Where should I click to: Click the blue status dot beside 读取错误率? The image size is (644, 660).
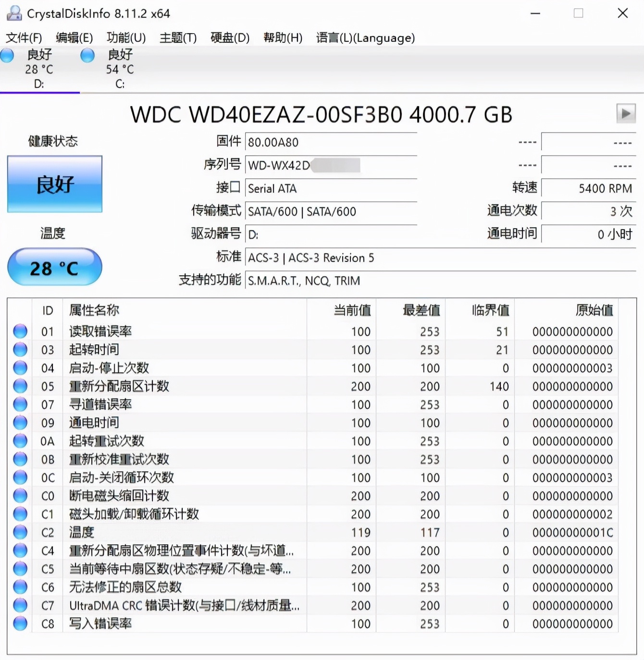click(x=20, y=330)
